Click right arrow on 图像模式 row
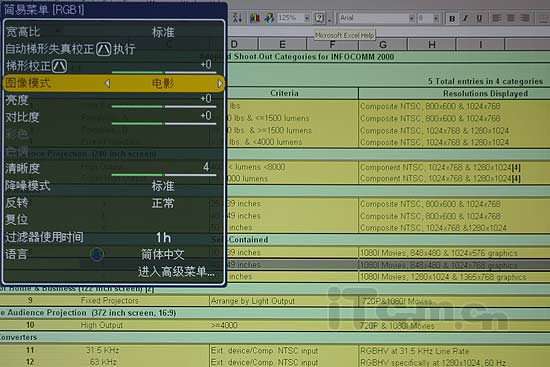This screenshot has width=550, height=367. (220, 84)
